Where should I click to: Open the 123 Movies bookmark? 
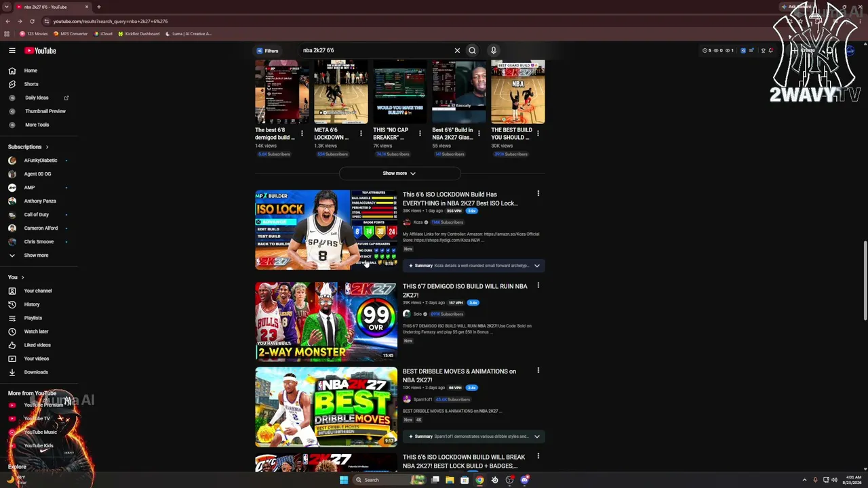[x=34, y=34]
